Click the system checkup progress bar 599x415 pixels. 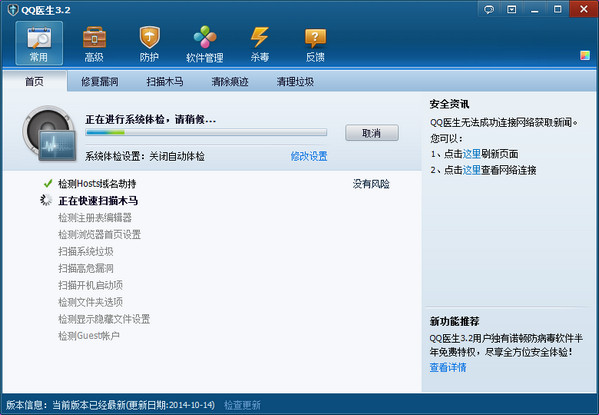tap(206, 132)
